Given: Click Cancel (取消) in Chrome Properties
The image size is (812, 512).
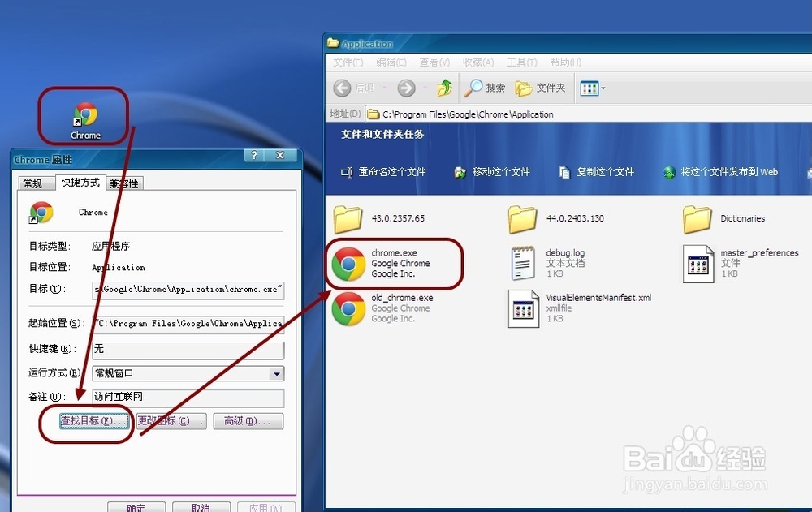Looking at the screenshot, I should click(x=201, y=506).
